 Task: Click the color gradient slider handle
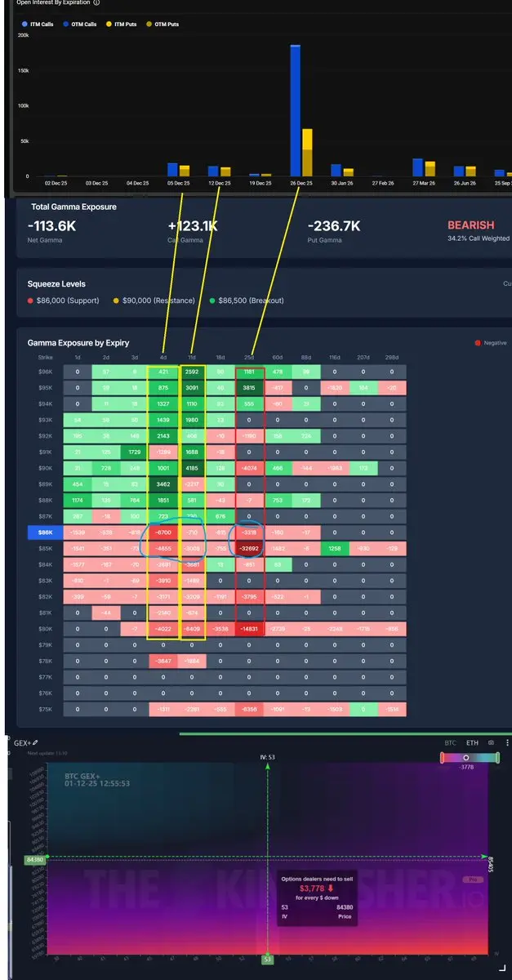click(466, 758)
